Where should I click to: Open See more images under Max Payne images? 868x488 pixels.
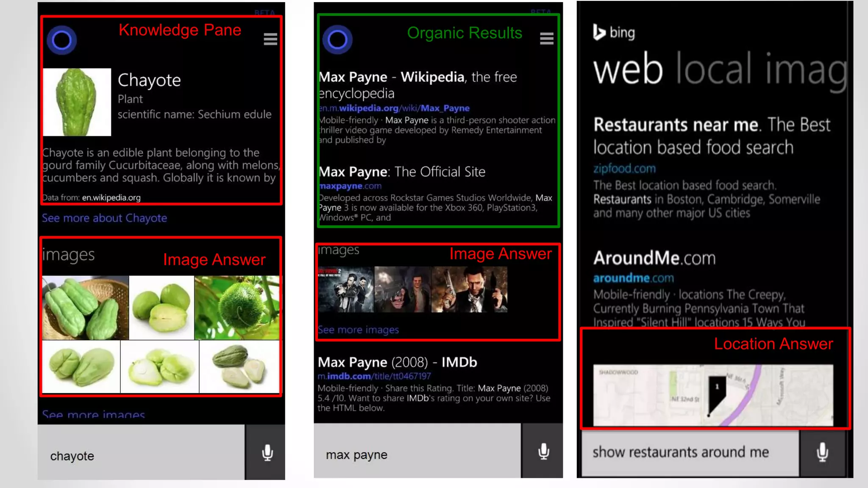point(358,330)
